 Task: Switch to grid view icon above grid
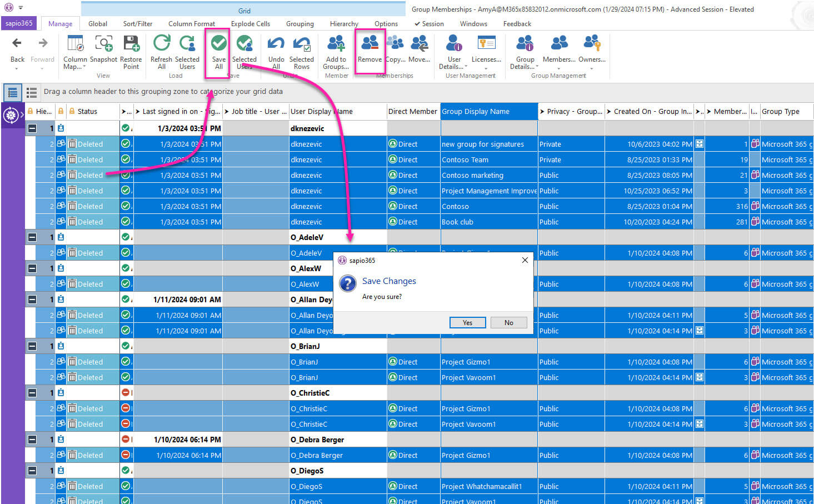(x=13, y=92)
